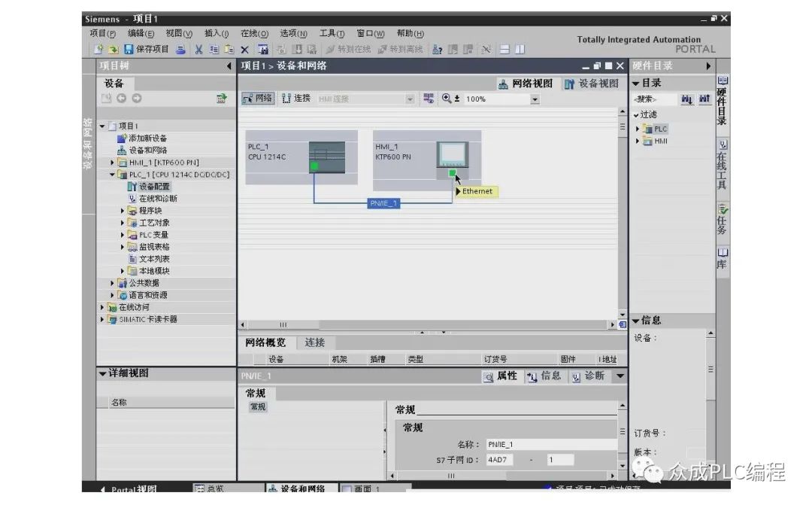Click the Split editor vertically icon
Screen dimensions: 812x508
[x=520, y=49]
